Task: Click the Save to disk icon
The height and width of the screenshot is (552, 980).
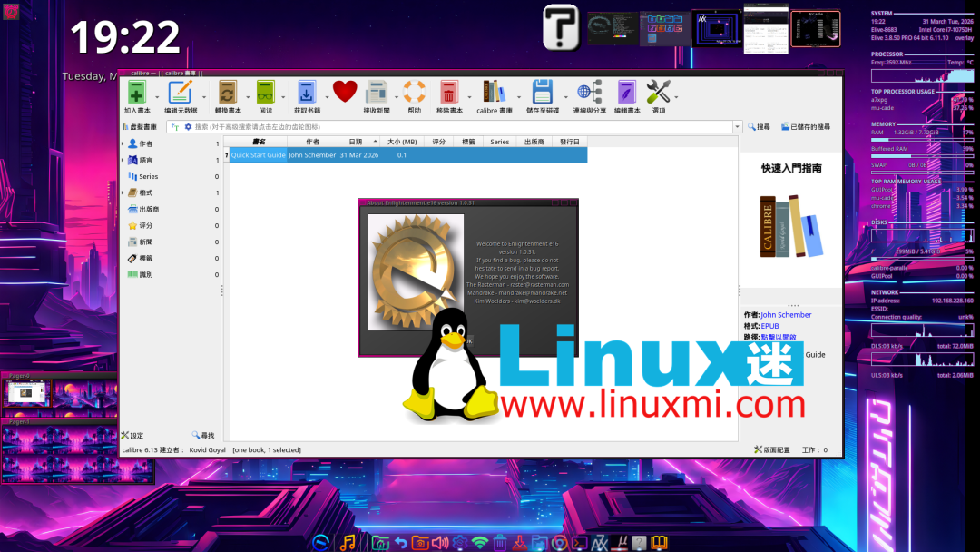Action: point(543,92)
